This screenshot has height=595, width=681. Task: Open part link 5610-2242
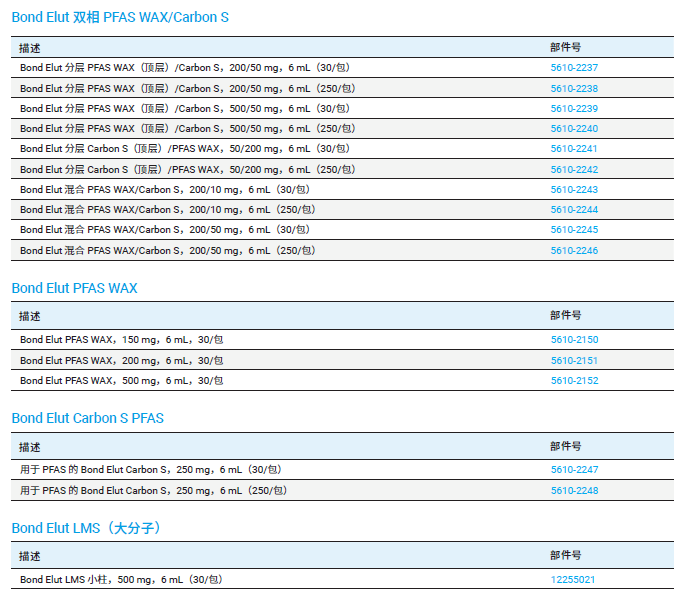tap(574, 170)
